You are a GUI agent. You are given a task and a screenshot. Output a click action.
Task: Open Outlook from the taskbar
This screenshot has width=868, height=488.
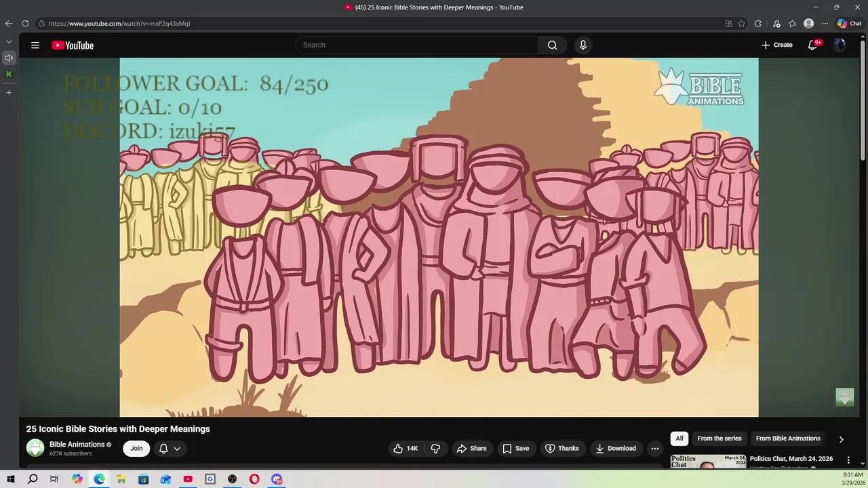(165, 479)
